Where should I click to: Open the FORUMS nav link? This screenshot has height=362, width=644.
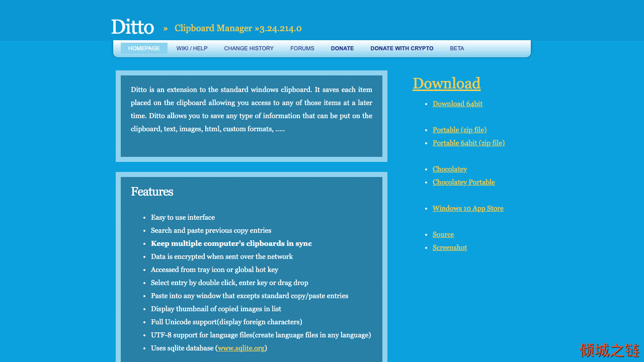pyautogui.click(x=302, y=48)
